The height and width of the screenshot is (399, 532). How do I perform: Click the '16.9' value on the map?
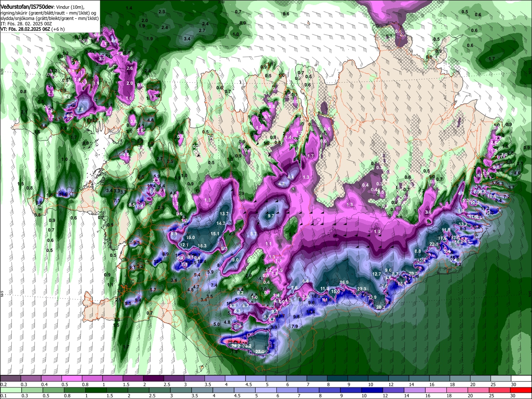[344, 282]
